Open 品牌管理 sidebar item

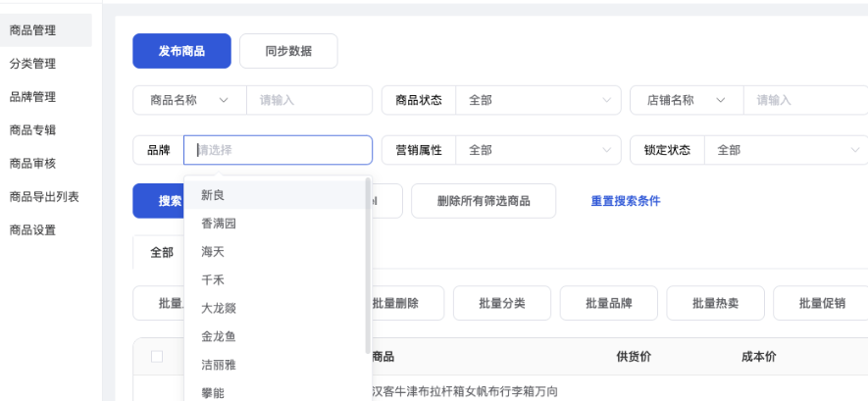tap(32, 97)
